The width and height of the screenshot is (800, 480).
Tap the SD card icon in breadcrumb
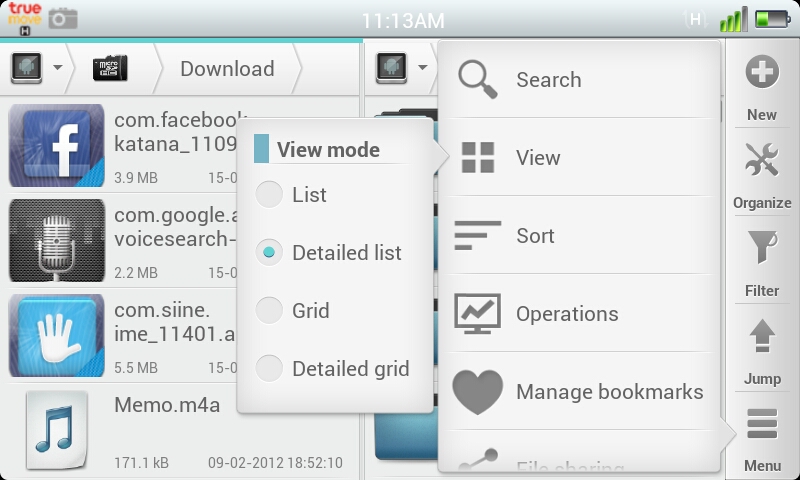tap(110, 68)
